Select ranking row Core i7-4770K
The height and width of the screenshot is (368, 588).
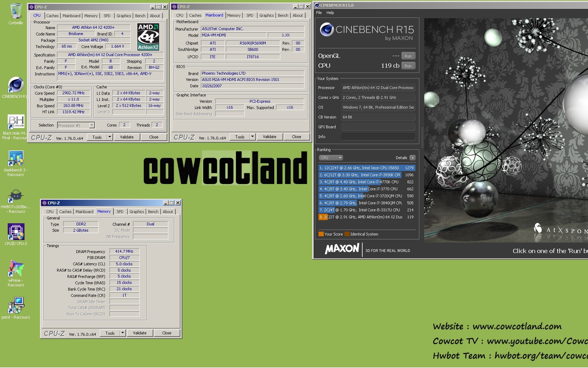pyautogui.click(x=367, y=182)
